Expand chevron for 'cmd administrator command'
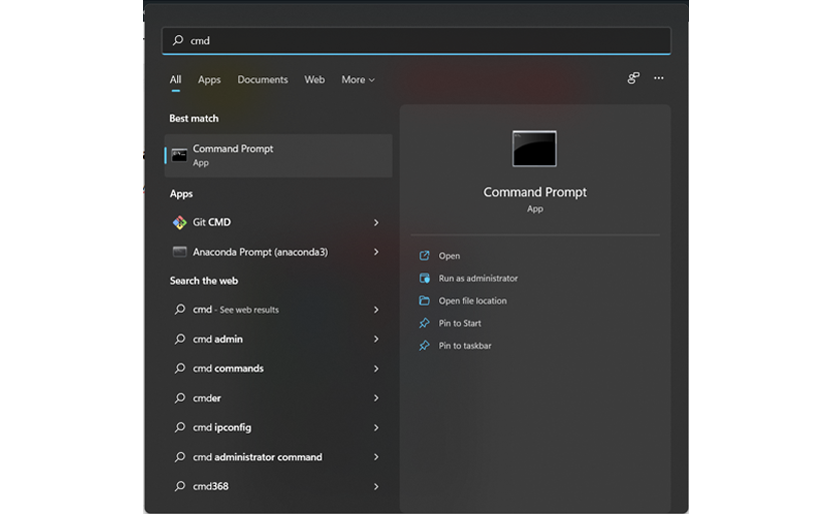832x514 pixels. pos(376,457)
